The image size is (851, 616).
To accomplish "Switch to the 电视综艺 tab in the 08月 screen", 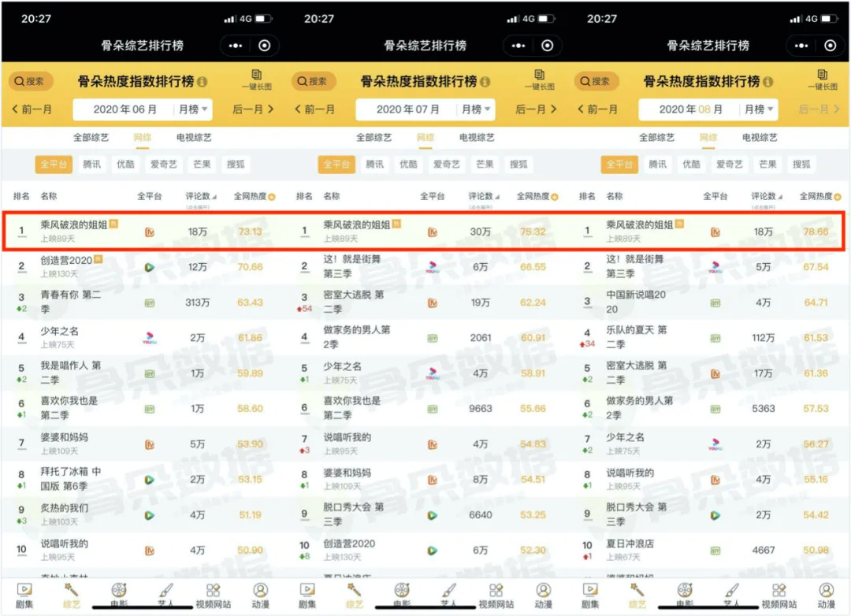I will point(760,138).
